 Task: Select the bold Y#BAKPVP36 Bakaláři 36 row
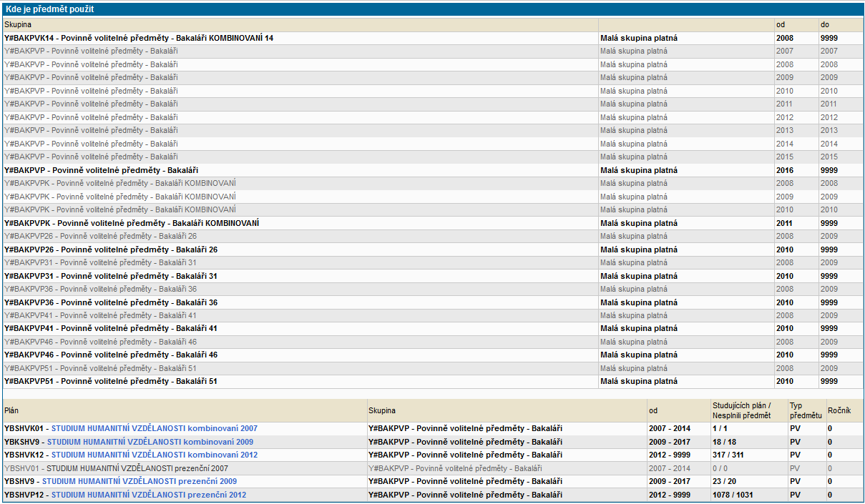tap(111, 302)
